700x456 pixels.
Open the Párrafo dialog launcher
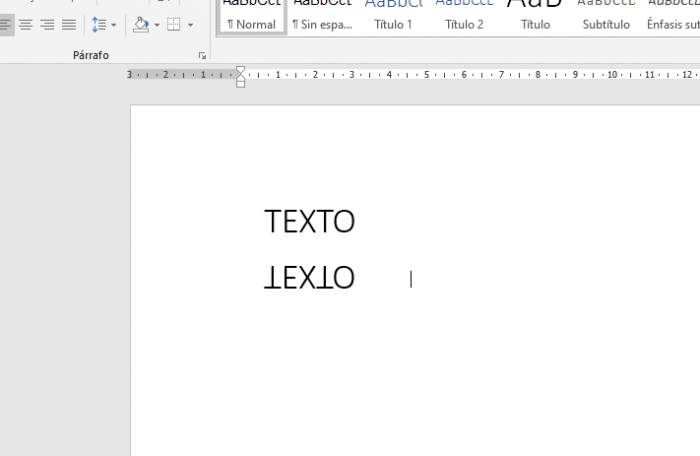click(202, 55)
